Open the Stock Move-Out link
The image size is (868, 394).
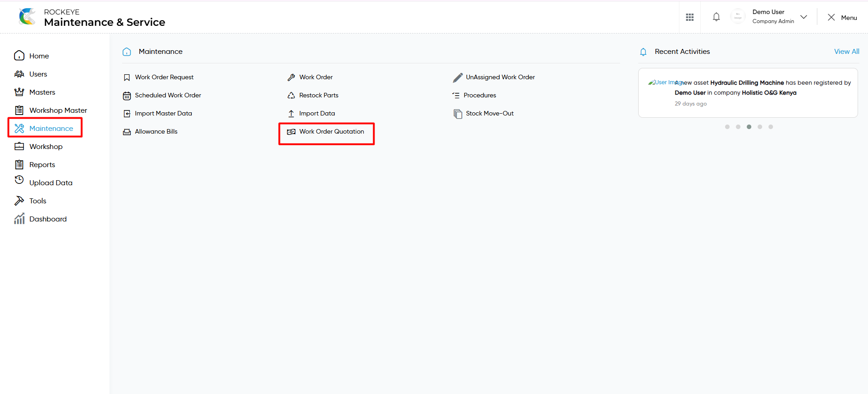[x=490, y=114]
